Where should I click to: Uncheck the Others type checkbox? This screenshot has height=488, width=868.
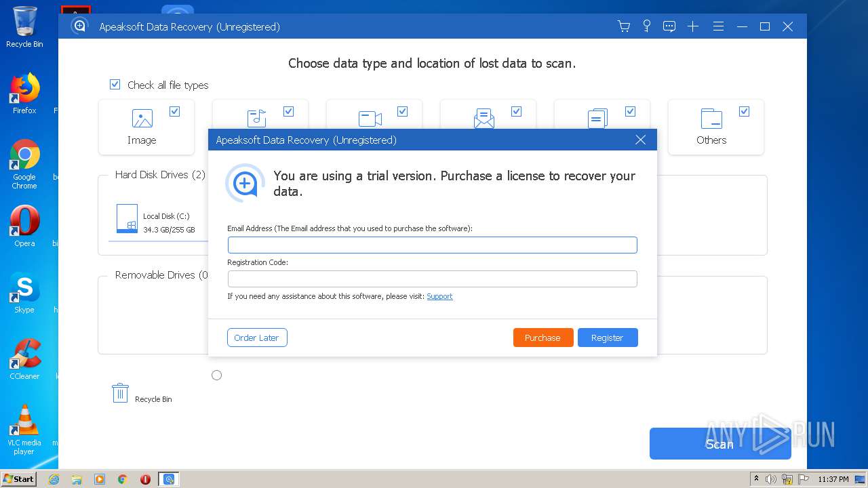[744, 111]
